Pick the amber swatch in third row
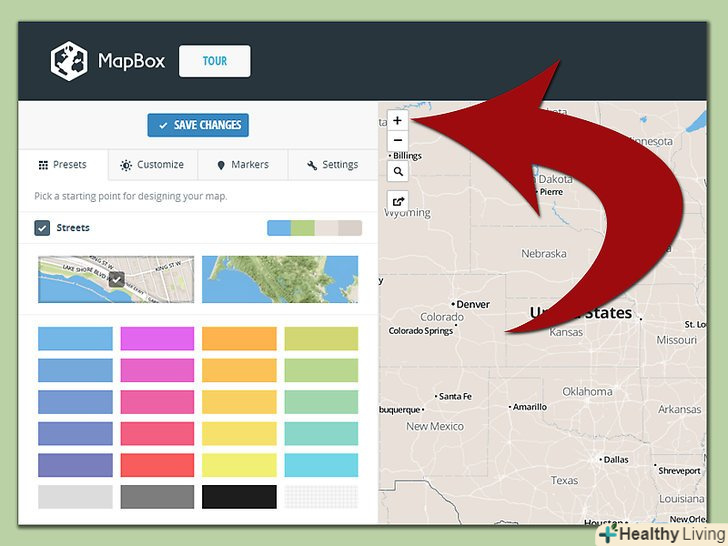The width and height of the screenshot is (728, 546). (239, 402)
